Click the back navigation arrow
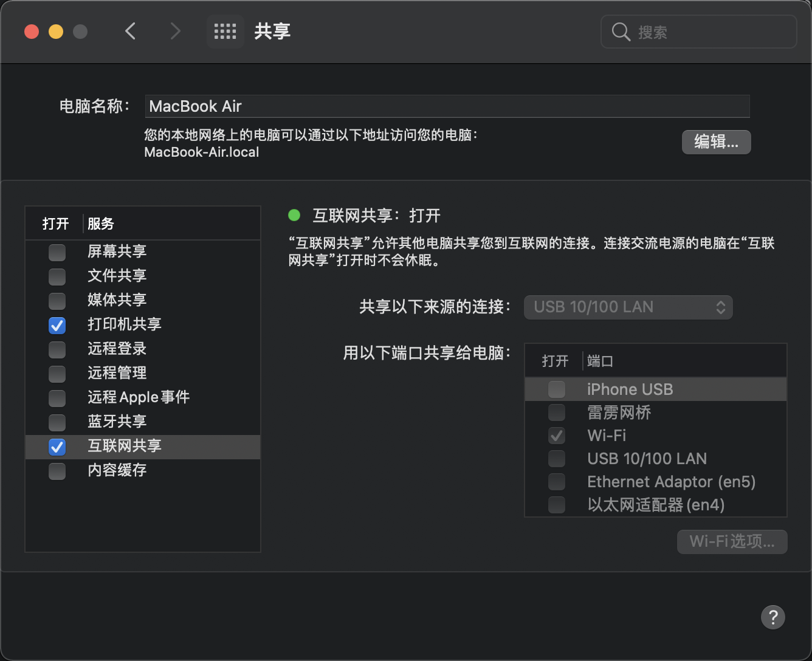 [x=130, y=31]
